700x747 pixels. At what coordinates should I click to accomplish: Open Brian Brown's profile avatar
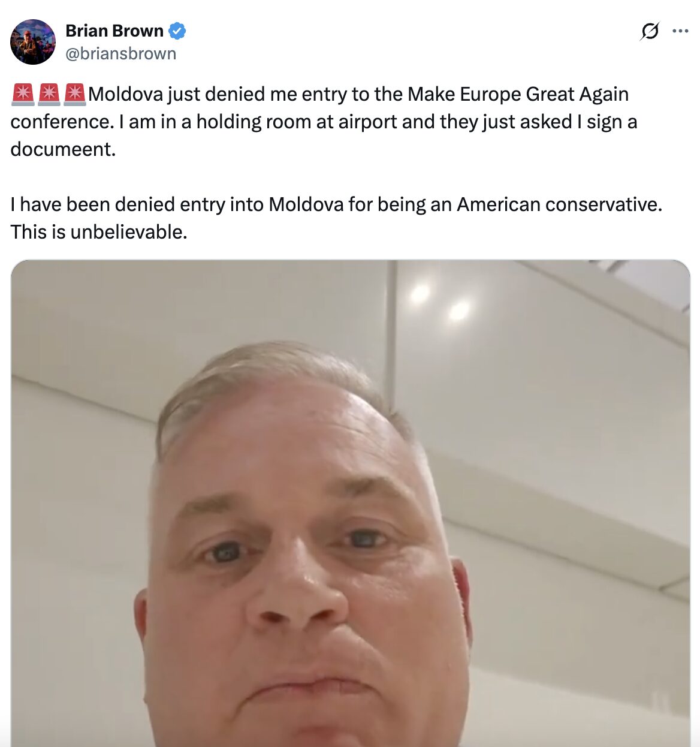tap(33, 42)
